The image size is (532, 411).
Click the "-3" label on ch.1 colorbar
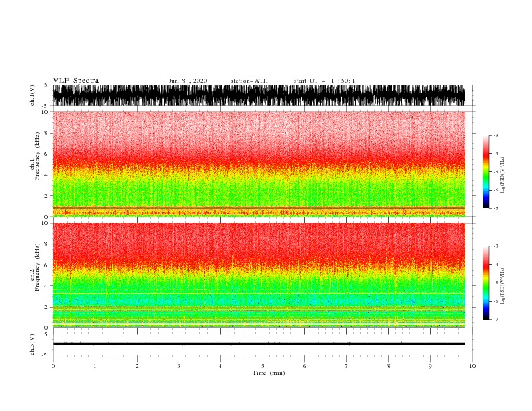[x=495, y=135]
